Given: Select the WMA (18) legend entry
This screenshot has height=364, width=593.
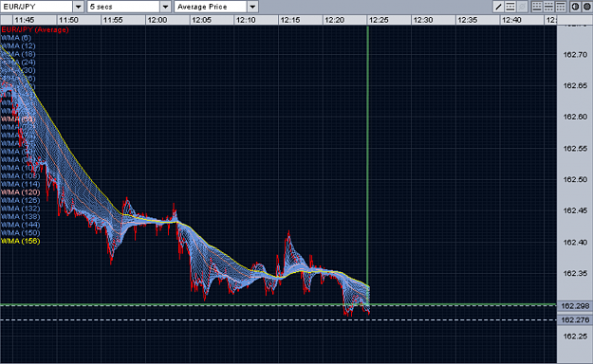Looking at the screenshot, I should pyautogui.click(x=18, y=54).
